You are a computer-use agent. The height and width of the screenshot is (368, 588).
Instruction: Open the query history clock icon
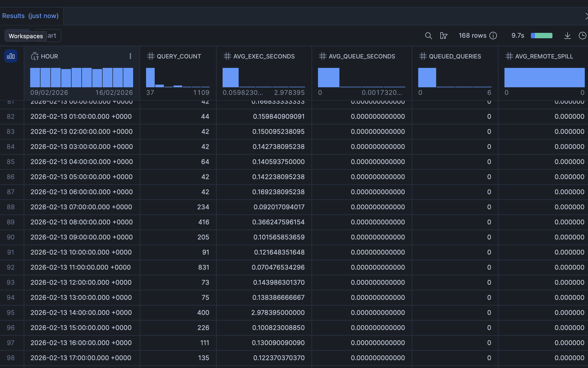point(582,36)
